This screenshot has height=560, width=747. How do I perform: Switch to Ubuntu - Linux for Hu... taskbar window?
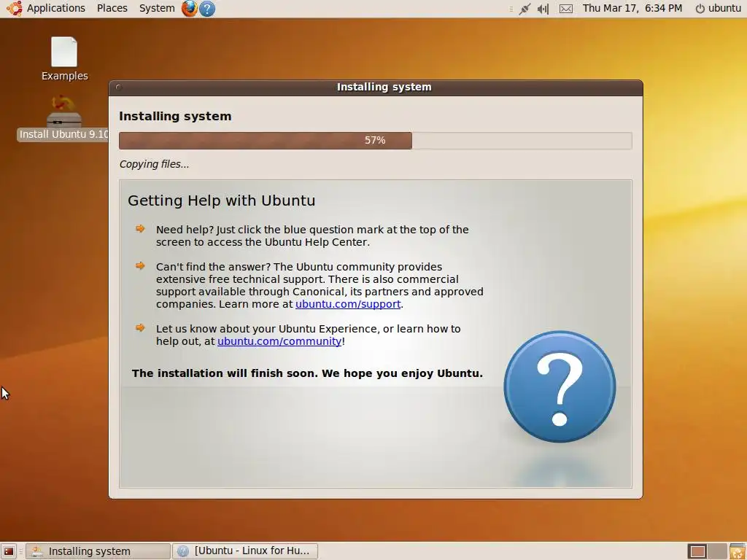tap(245, 551)
